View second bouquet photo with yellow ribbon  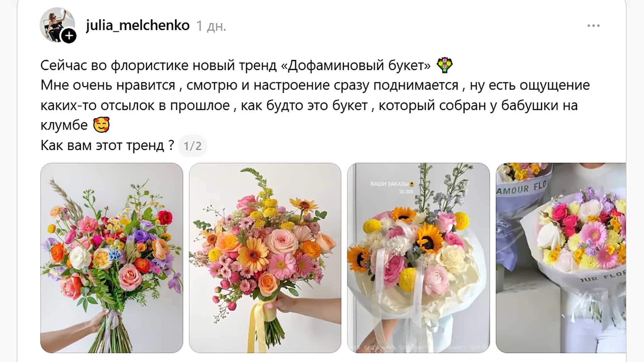(265, 258)
